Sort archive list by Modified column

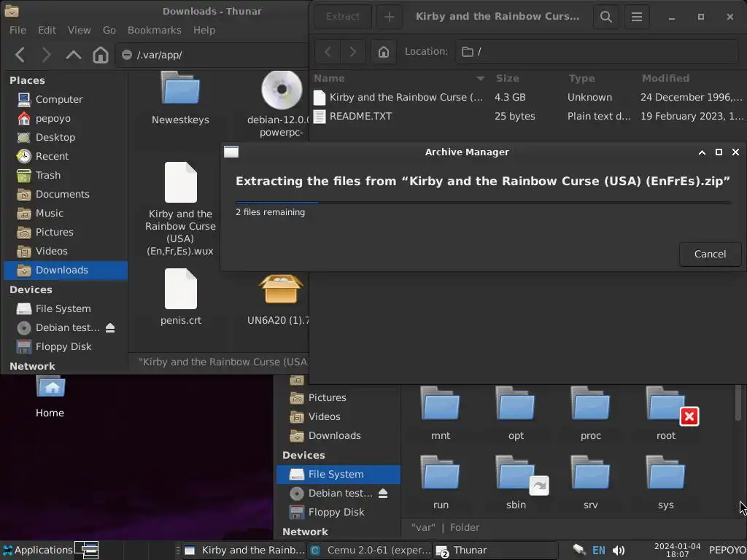click(665, 78)
